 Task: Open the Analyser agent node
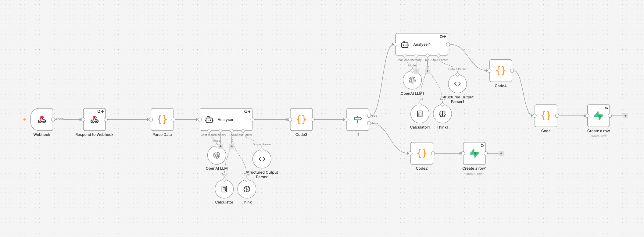[226, 120]
